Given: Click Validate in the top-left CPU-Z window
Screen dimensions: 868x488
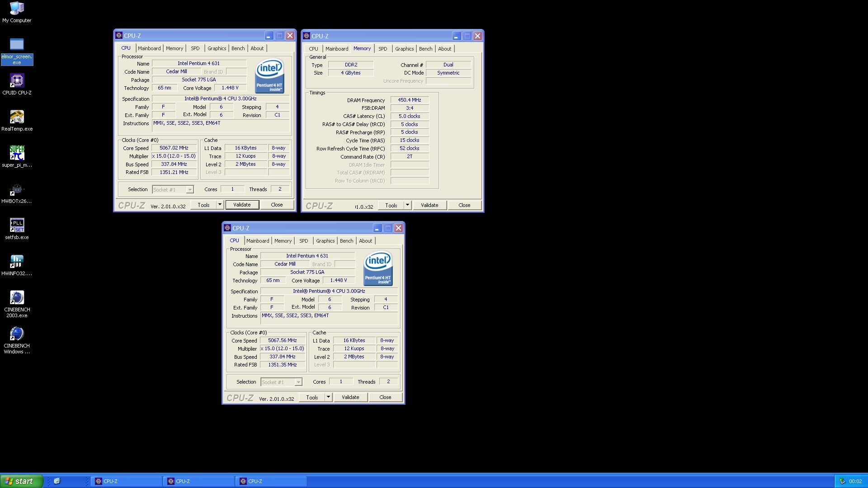Looking at the screenshot, I should point(242,205).
